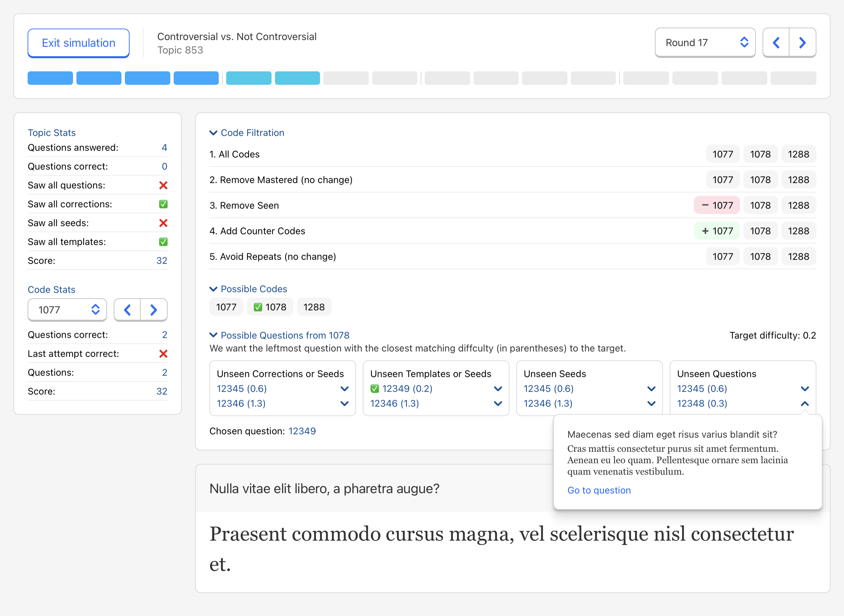Collapse the Code Filtration section

click(213, 133)
